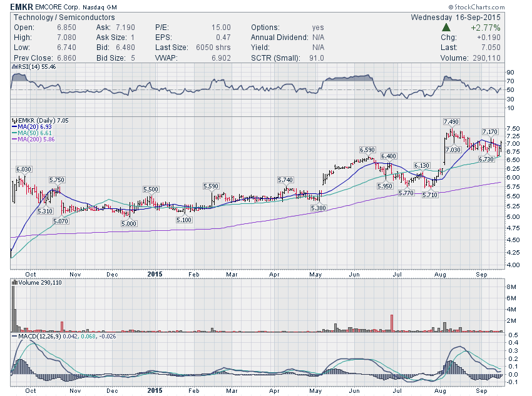The width and height of the screenshot is (532, 396).
Task: Click the date Wednesday 16-Sep-2015
Action: point(455,18)
